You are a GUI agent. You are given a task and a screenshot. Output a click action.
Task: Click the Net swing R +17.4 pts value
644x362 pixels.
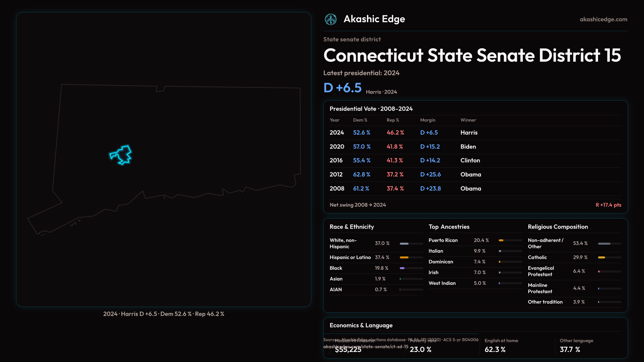click(608, 205)
